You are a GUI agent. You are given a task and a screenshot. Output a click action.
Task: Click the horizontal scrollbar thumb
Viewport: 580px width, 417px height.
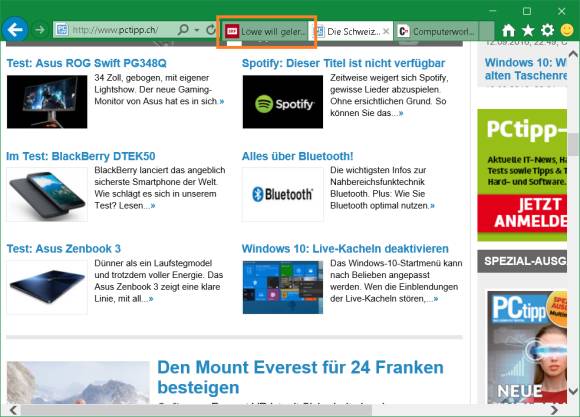(196, 410)
